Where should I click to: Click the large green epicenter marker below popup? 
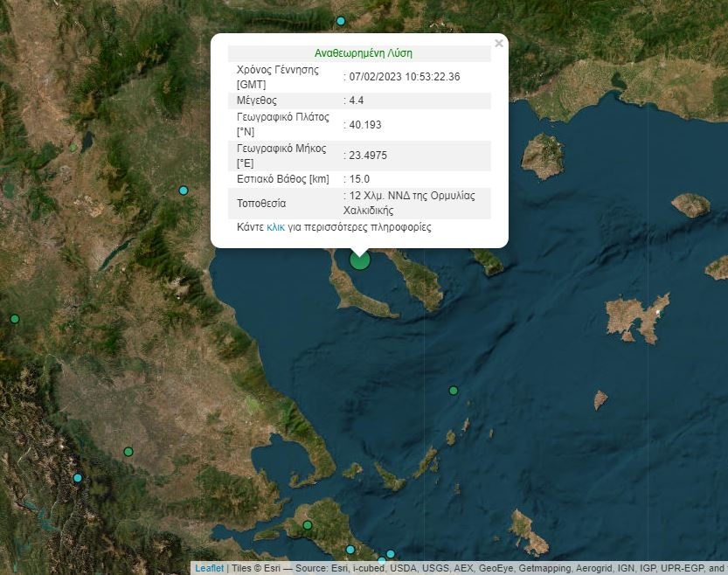pyautogui.click(x=359, y=259)
